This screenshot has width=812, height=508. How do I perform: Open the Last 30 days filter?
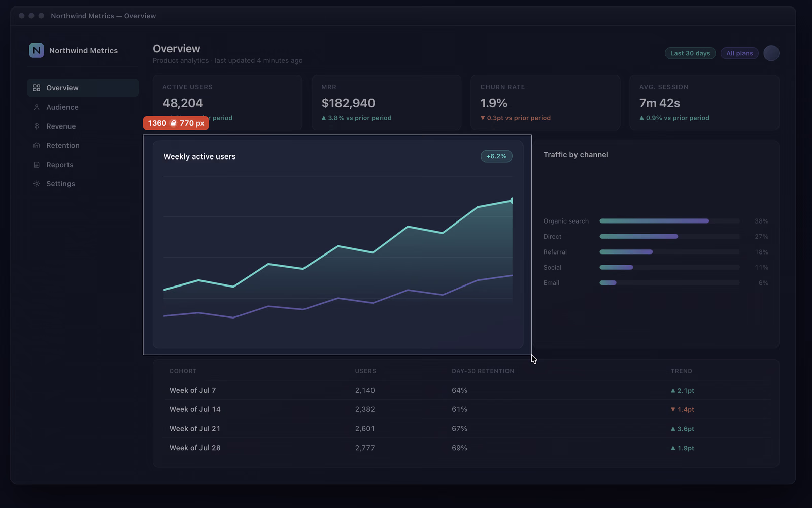[x=690, y=53]
